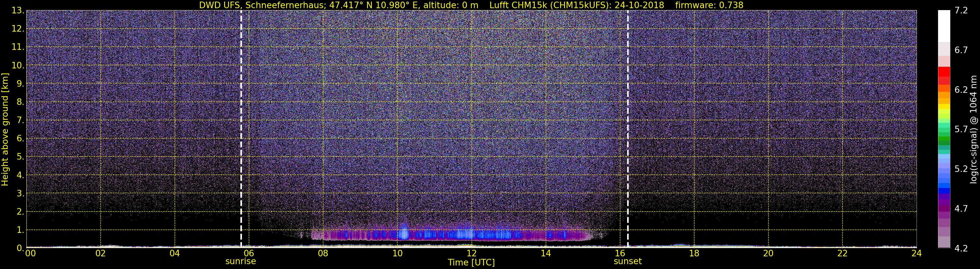The height and width of the screenshot is (269, 980).
Task: Pick the green segment of the colorbar
Action: (944, 139)
